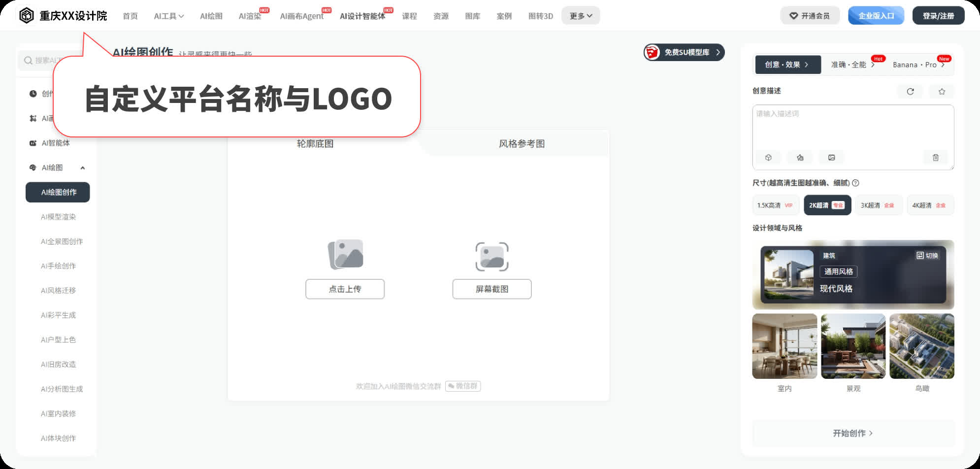The height and width of the screenshot is (469, 980).
Task: Select the 1.5K高清 size option
Action: (775, 205)
